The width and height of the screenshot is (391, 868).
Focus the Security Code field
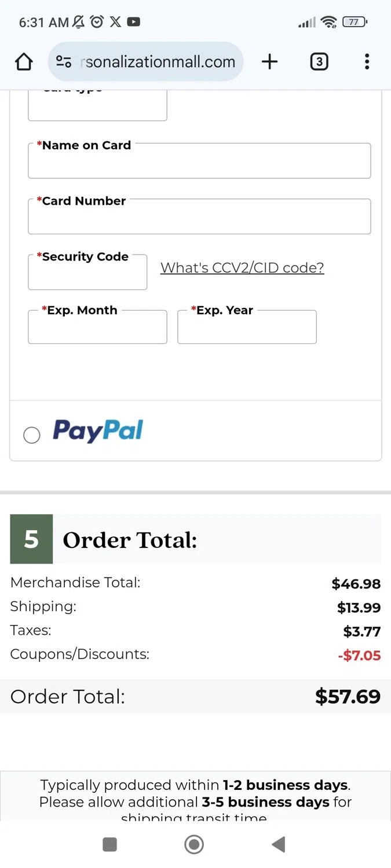(x=87, y=274)
